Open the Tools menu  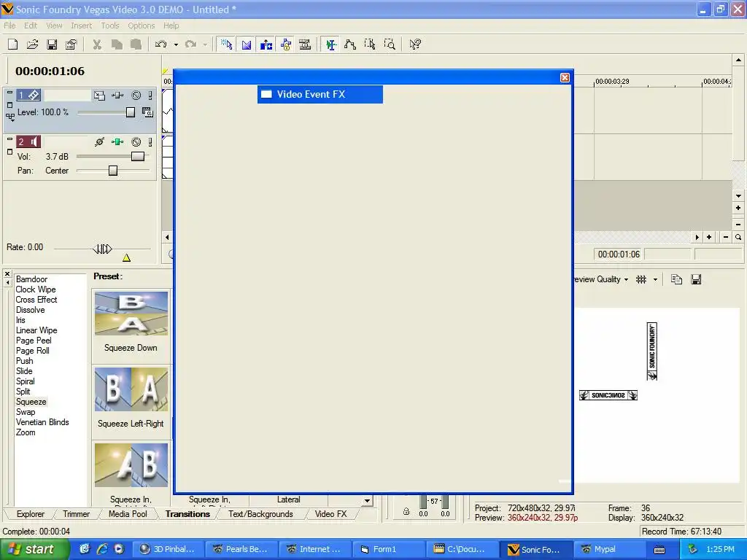[110, 26]
